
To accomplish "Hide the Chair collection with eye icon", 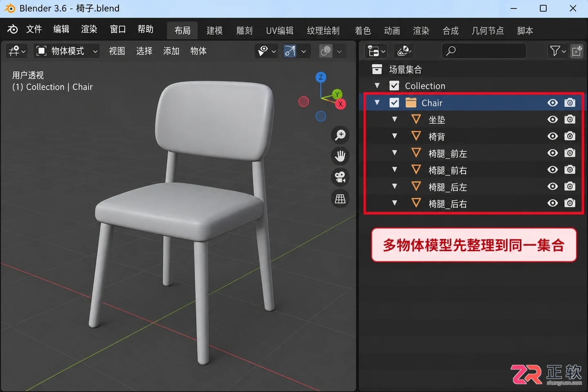I will [552, 102].
